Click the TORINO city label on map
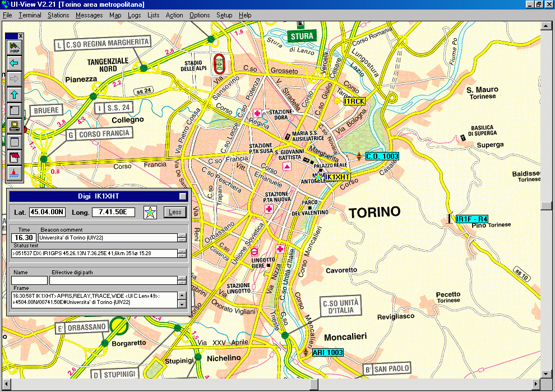The image size is (555, 392). coord(374,212)
